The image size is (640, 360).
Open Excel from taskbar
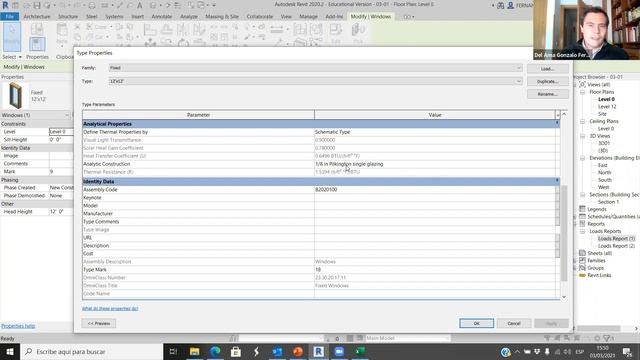tap(360, 351)
